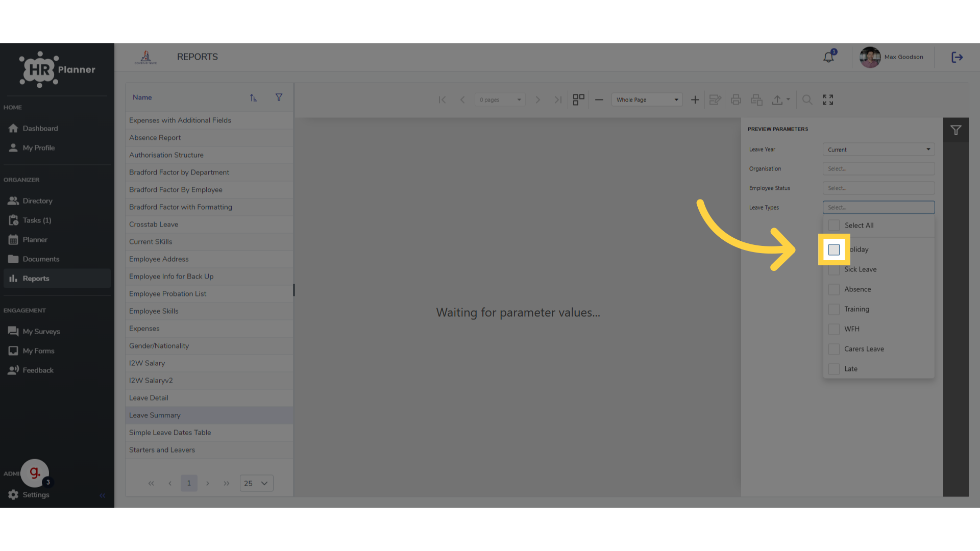Zoom in on report preview
The image size is (980, 551).
pos(695,100)
